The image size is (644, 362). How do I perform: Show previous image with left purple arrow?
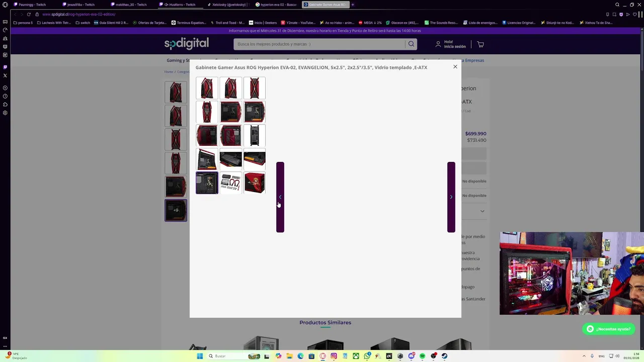(280, 197)
